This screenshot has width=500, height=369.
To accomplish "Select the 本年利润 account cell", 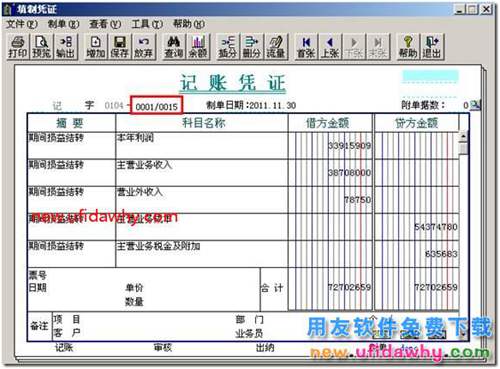I will (202, 146).
